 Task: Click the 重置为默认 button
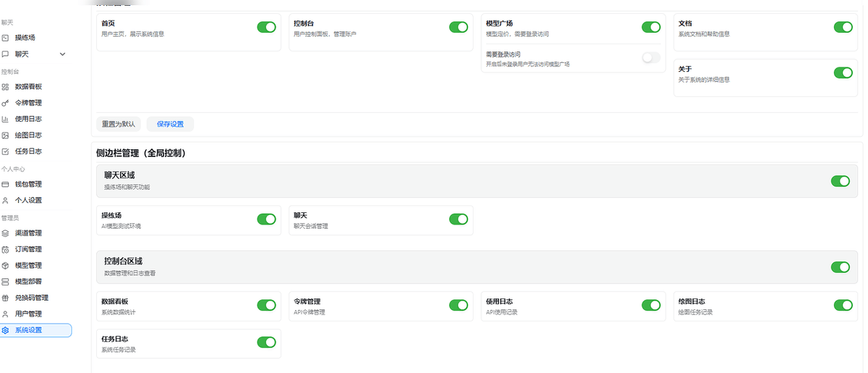point(119,124)
